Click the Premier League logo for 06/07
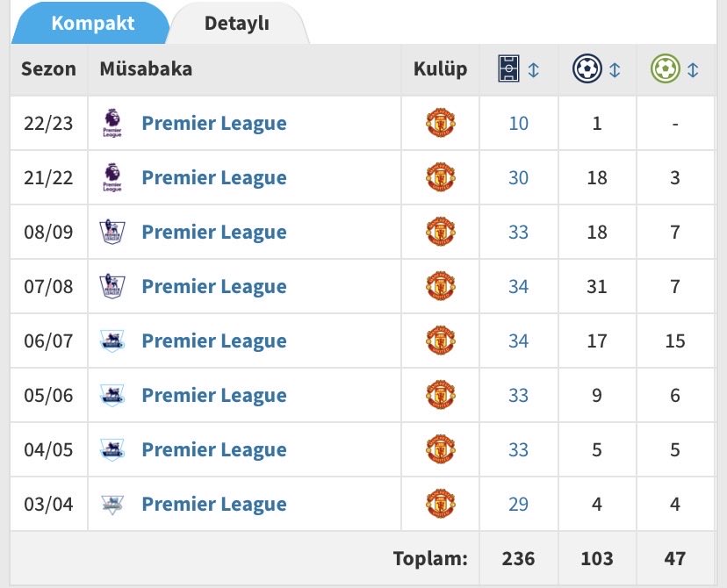This screenshot has width=727, height=588. 112,341
